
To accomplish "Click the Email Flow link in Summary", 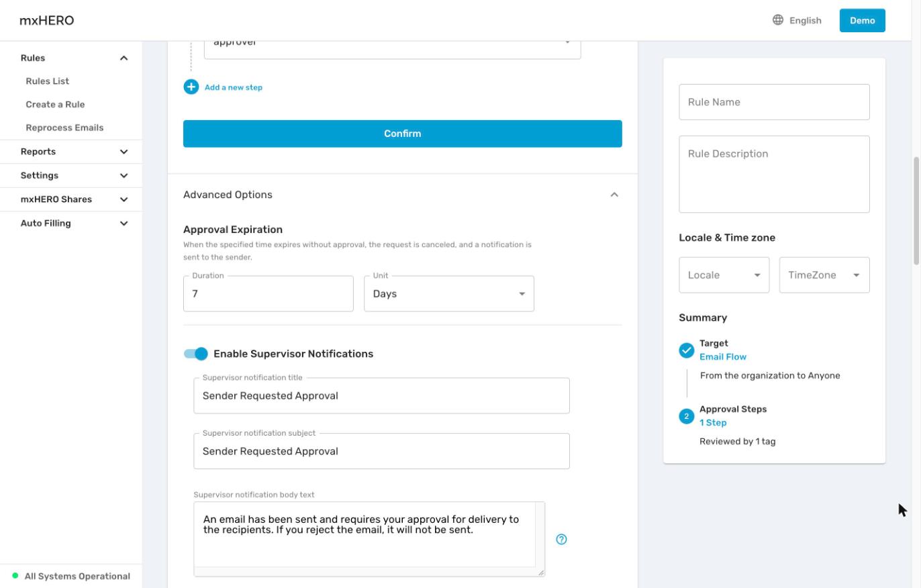I will pos(723,357).
